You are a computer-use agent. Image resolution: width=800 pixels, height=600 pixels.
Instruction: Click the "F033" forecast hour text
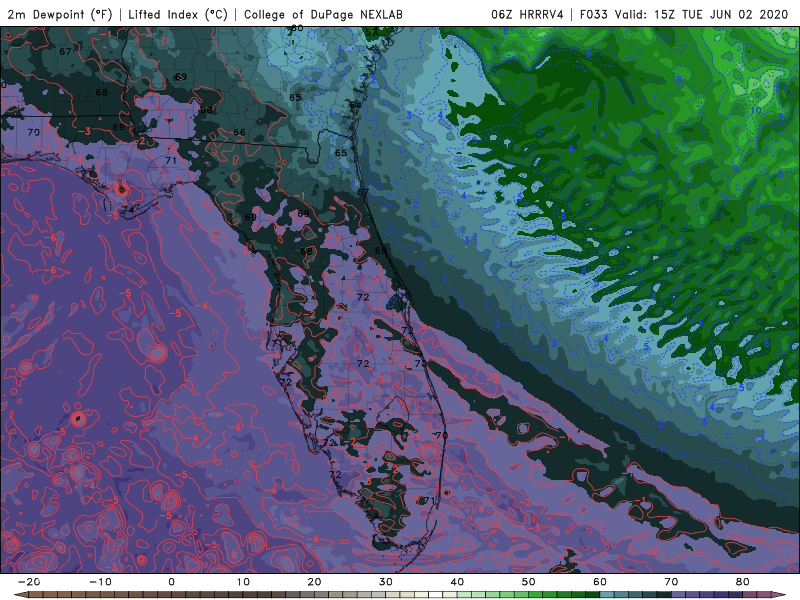point(594,14)
